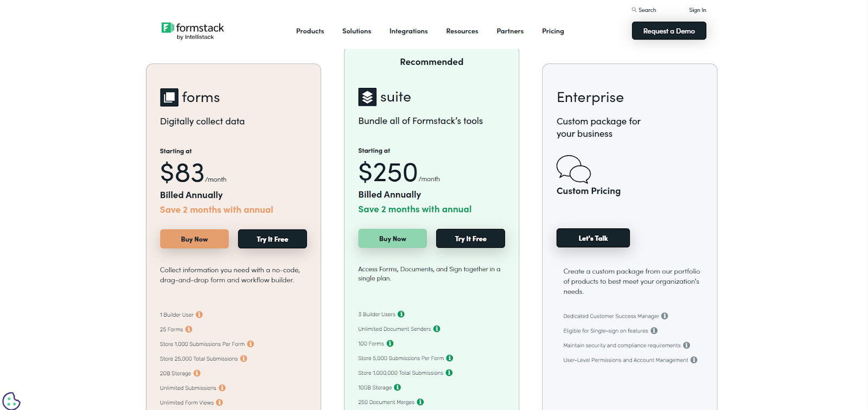Click Buy Now on forms plan
Image resolution: width=868 pixels, height=410 pixels.
(x=194, y=239)
